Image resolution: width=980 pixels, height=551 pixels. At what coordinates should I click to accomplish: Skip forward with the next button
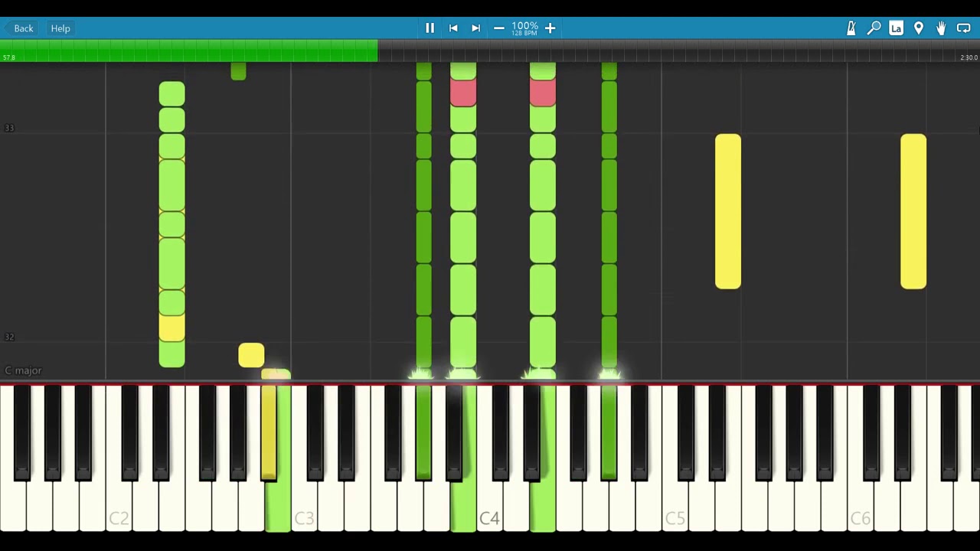click(x=475, y=28)
